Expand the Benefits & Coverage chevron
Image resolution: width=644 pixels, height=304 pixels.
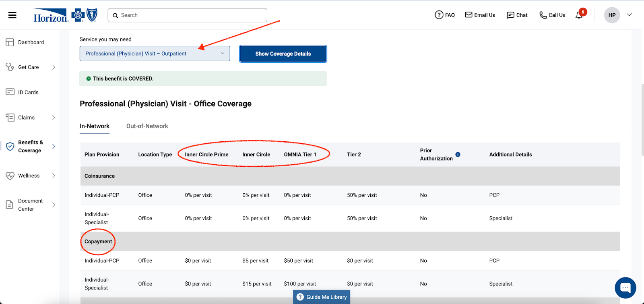click(54, 147)
